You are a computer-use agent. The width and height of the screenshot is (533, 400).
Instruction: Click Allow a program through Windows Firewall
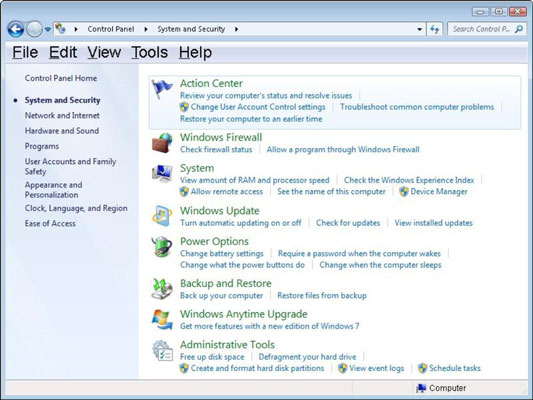343,150
